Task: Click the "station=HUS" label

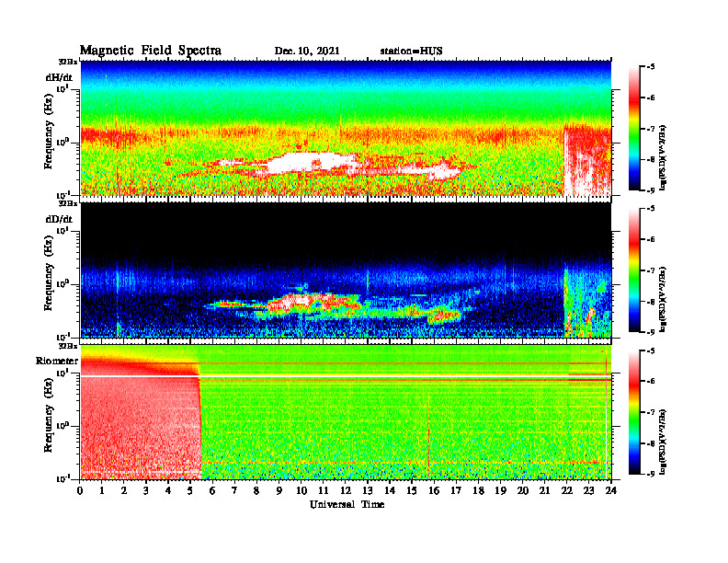Action: coord(411,52)
